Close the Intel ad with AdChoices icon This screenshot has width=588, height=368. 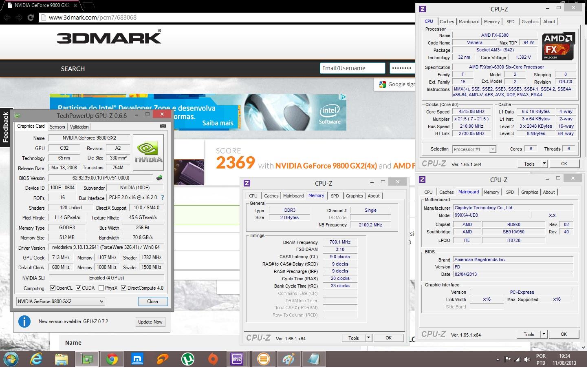(x=343, y=97)
